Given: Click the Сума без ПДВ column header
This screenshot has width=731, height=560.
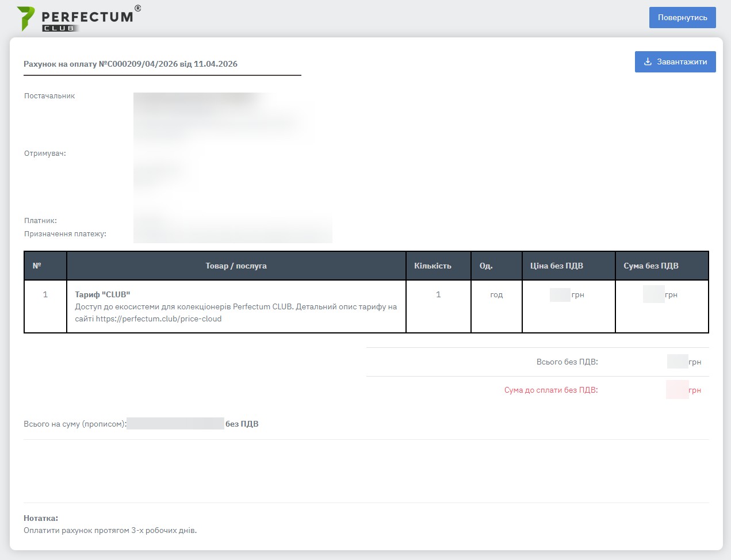Looking at the screenshot, I should [x=650, y=266].
